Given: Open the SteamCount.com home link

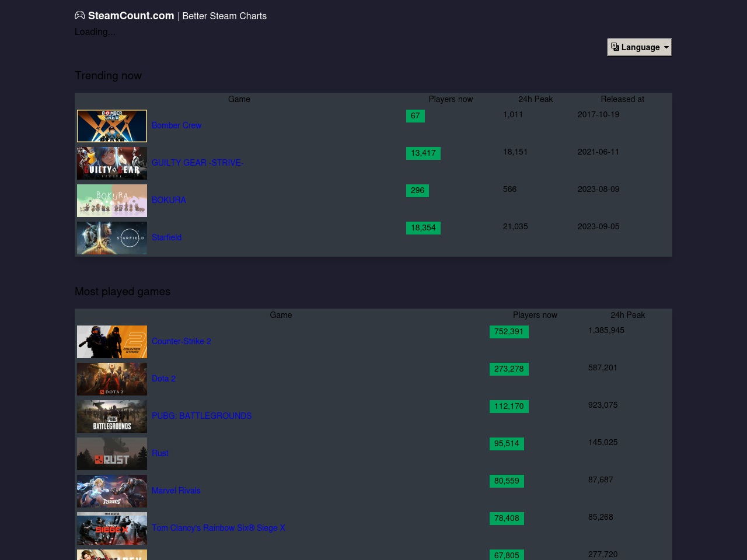Looking at the screenshot, I should pyautogui.click(x=131, y=16).
